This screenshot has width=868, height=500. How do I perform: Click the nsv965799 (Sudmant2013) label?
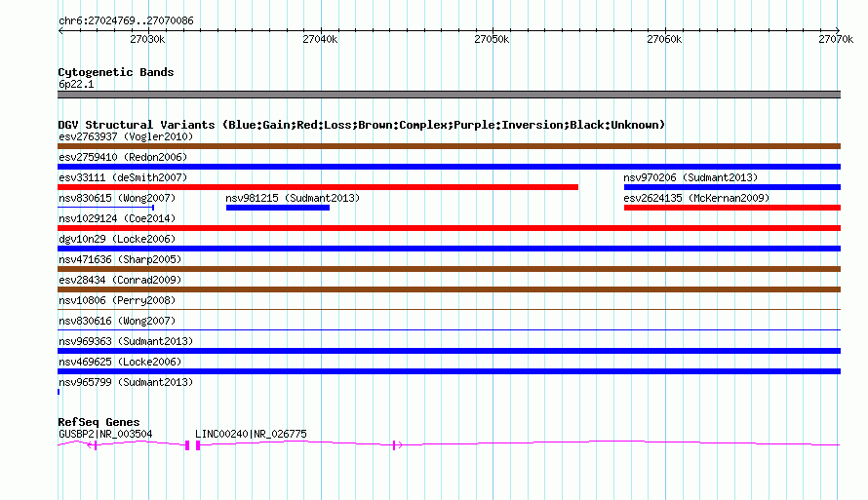(126, 382)
